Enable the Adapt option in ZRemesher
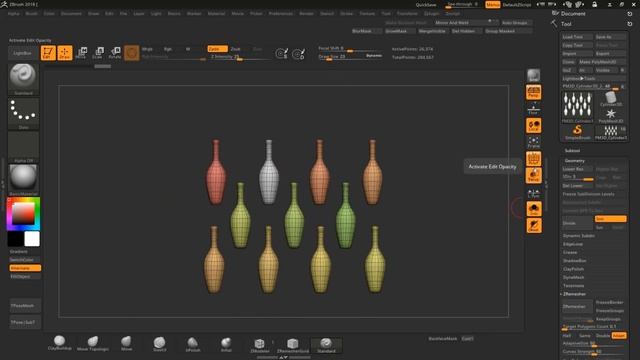This screenshot has width=640, height=360. (619, 336)
